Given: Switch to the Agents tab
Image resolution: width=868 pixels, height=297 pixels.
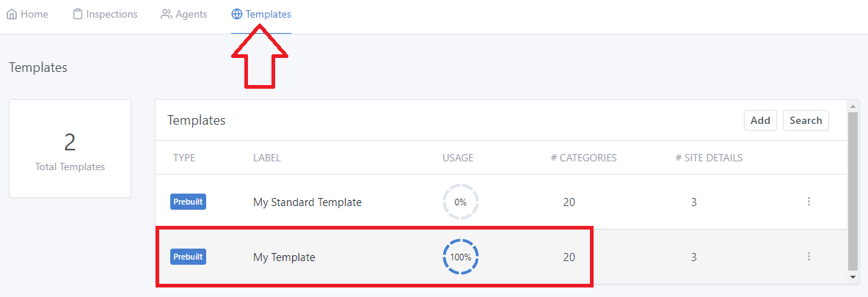Looking at the screenshot, I should coord(191,14).
